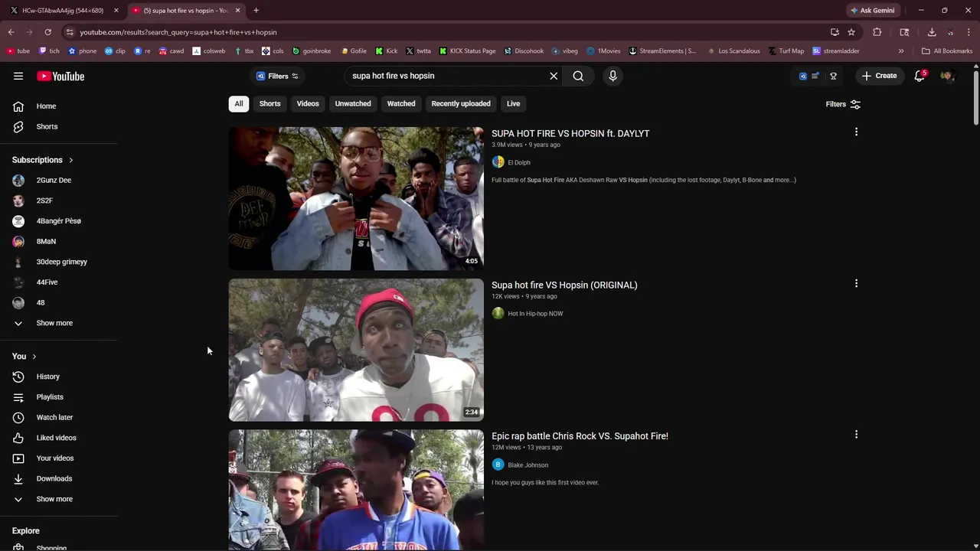Reload the page in the browser
Viewport: 980px width, 551px height.
point(47,32)
